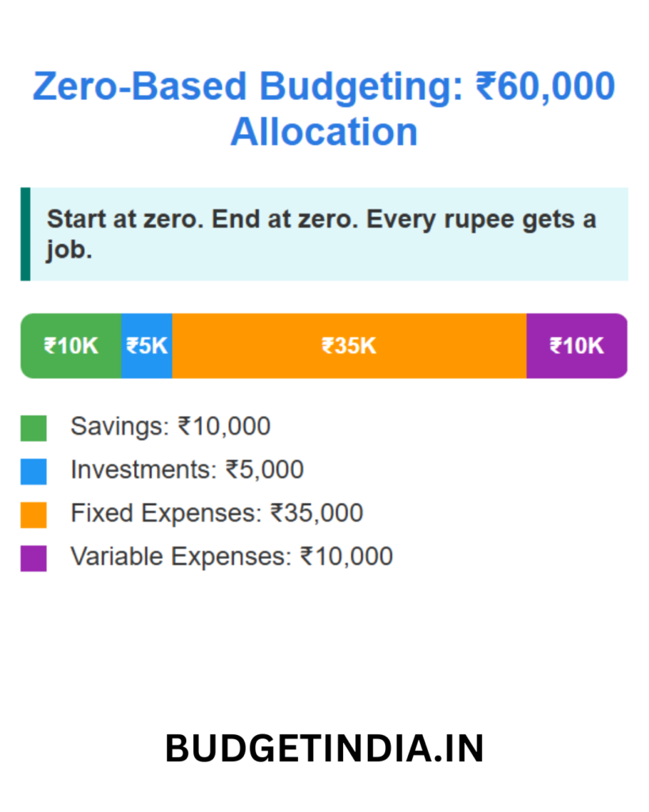Select the orange ₹35K bar segment
Viewport: 649px width, 812px height.
pos(349,346)
